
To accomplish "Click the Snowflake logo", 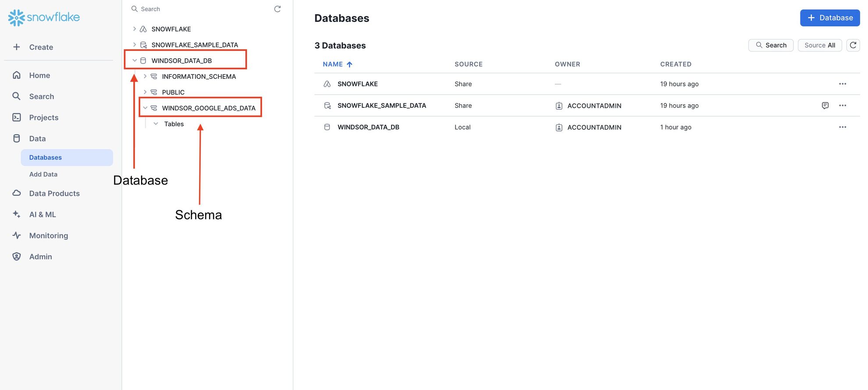I will 44,18.
